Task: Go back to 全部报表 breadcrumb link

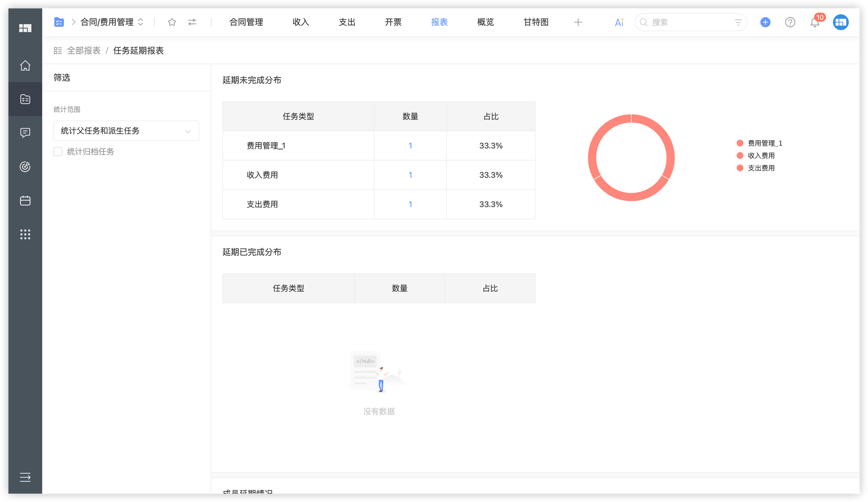Action: point(83,51)
